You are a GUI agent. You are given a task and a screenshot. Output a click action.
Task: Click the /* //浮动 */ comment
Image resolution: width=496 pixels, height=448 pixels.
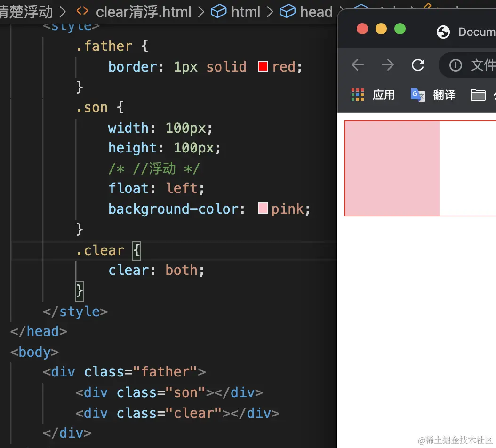(x=154, y=168)
